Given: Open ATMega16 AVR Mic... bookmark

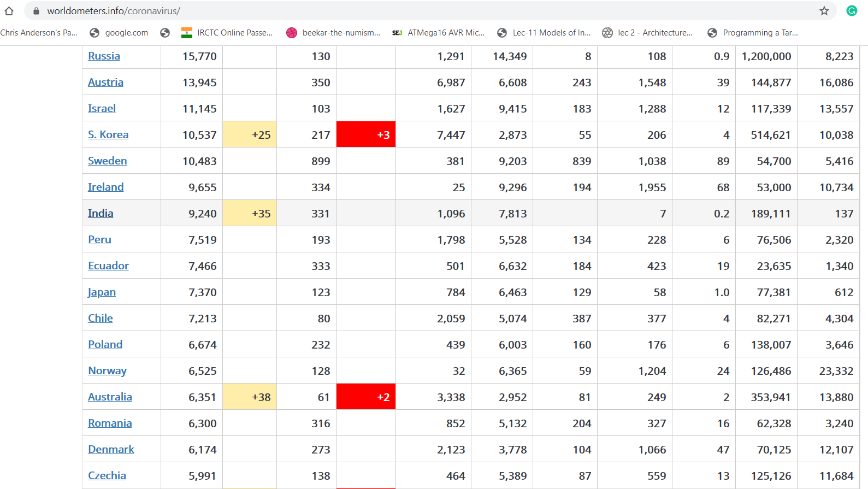Looking at the screenshot, I should click(446, 33).
